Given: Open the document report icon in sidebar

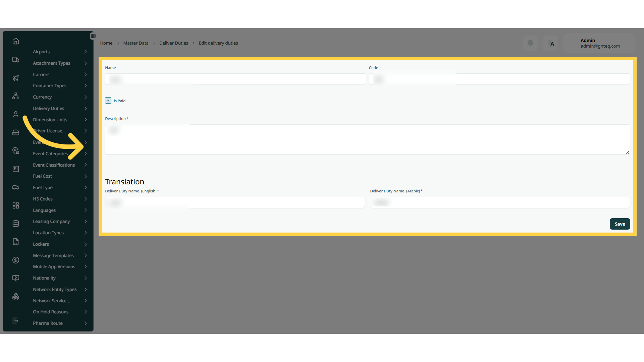Looking at the screenshot, I should [16, 242].
